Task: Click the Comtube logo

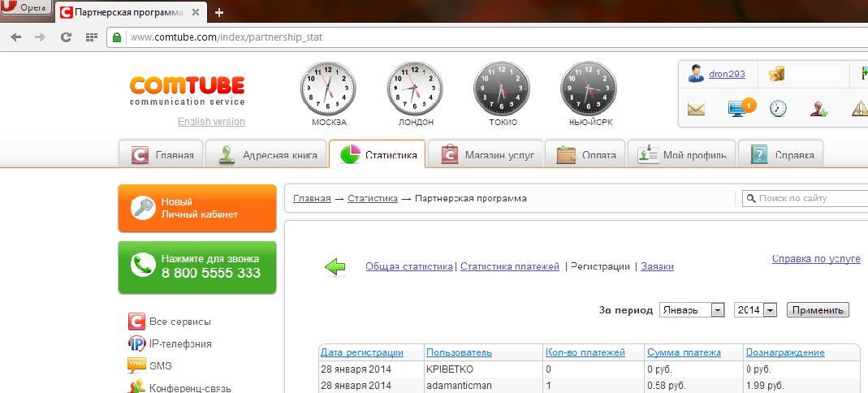Action: pos(187,90)
